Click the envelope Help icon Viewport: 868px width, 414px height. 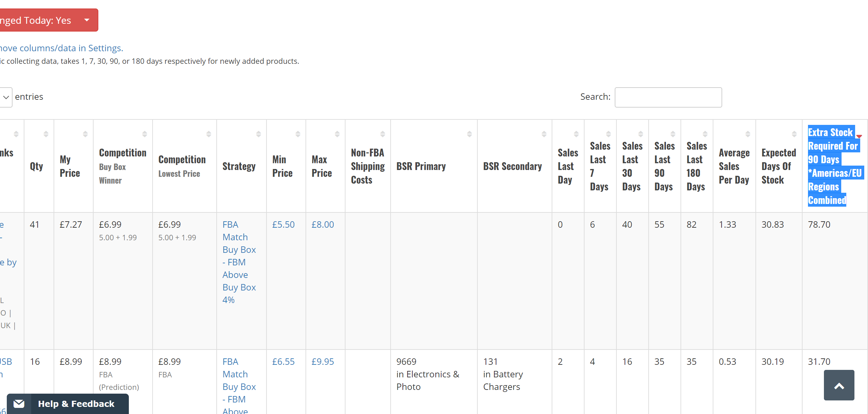coord(19,404)
